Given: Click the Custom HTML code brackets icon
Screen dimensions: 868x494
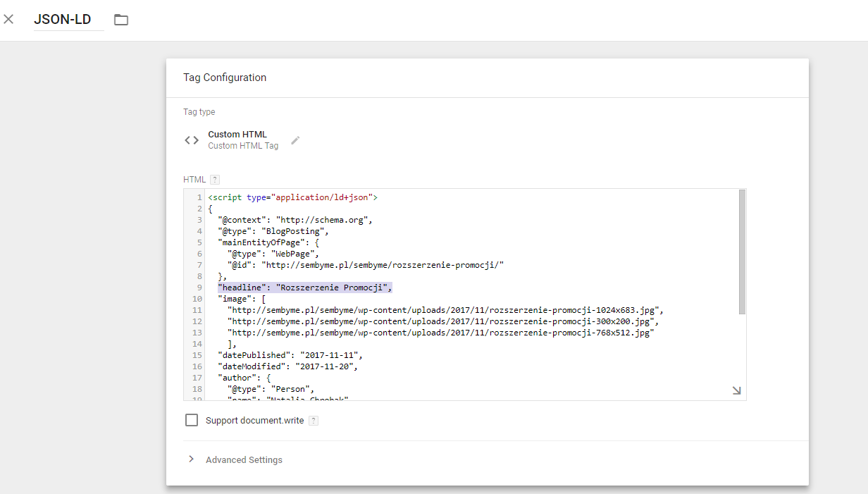Looking at the screenshot, I should point(192,140).
